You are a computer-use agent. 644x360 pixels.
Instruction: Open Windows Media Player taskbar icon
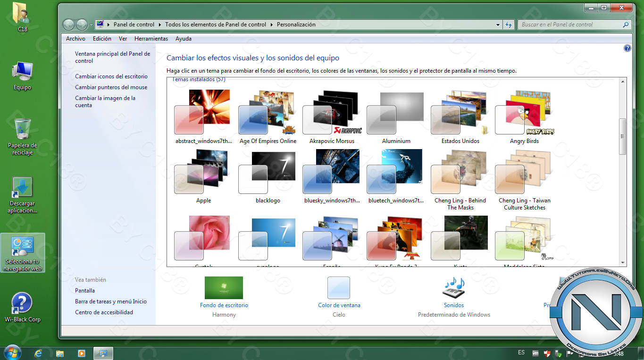click(82, 353)
